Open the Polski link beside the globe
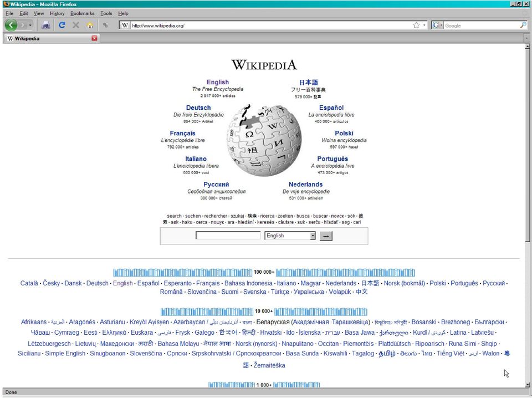This screenshot has width=532, height=398. click(344, 134)
